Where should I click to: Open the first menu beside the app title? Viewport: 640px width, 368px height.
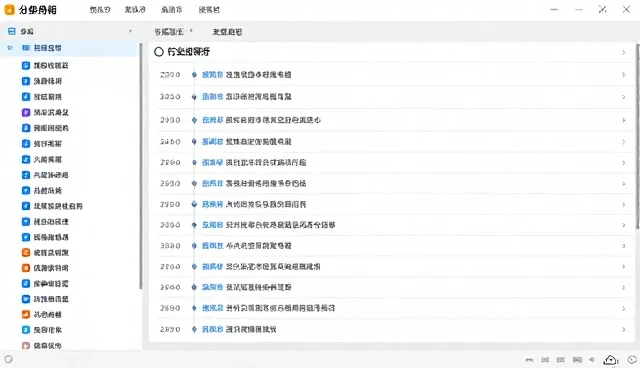point(100,9)
